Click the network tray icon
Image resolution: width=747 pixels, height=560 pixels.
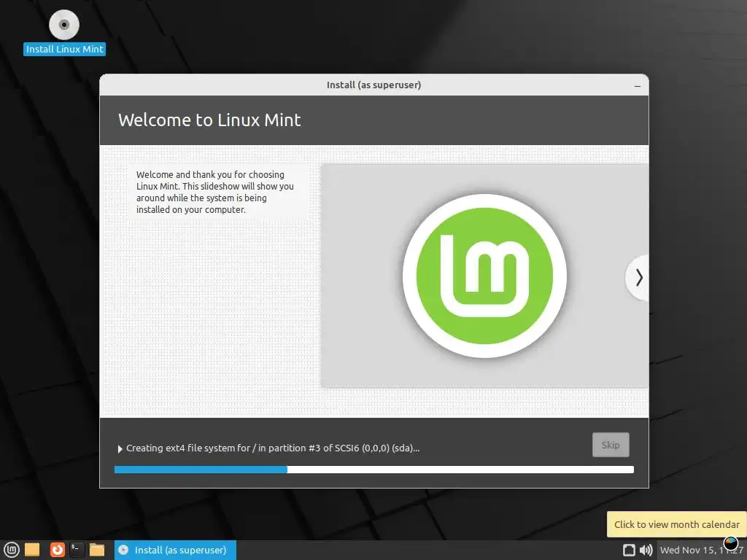click(x=629, y=550)
